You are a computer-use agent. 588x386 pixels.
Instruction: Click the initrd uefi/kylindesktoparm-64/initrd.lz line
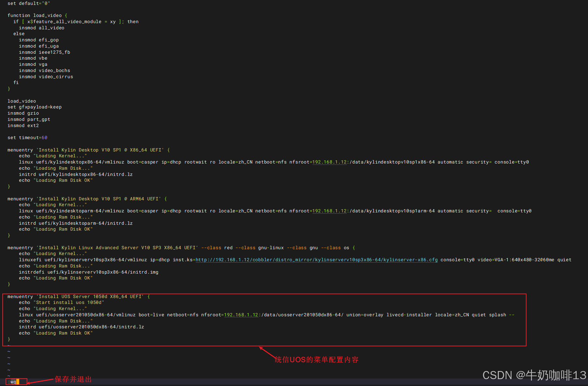(76, 223)
